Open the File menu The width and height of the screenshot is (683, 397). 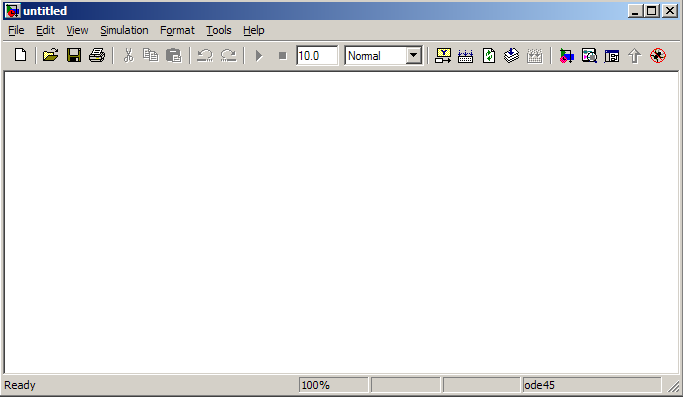pos(16,30)
